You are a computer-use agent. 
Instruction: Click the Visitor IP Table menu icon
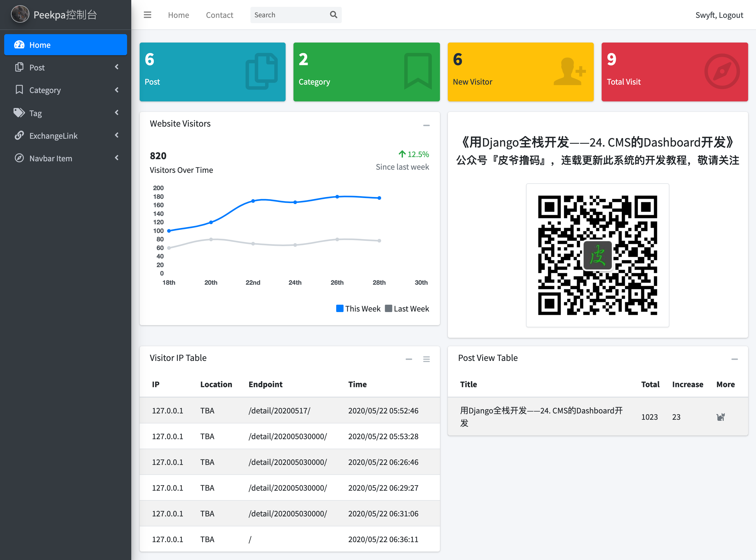coord(426,359)
